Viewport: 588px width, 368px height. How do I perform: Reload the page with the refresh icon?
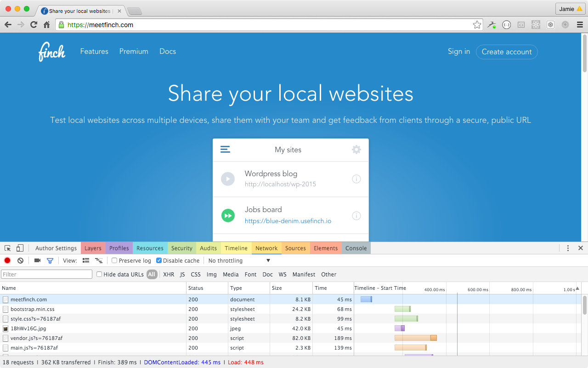point(34,25)
